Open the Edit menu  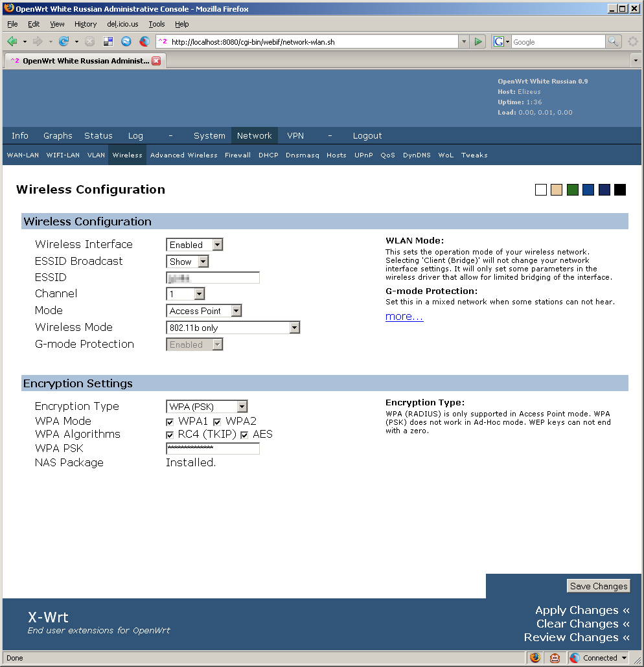(34, 24)
